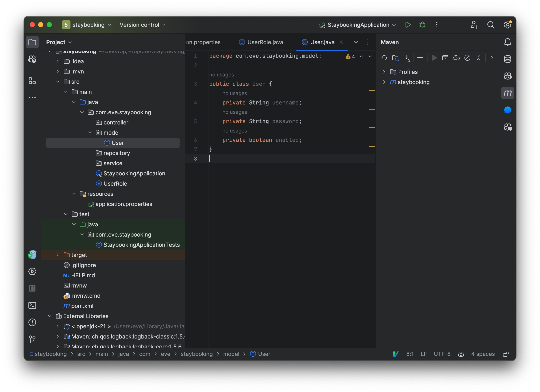Click the Search everywhere icon
The width and height of the screenshot is (540, 392).
pyautogui.click(x=491, y=24)
